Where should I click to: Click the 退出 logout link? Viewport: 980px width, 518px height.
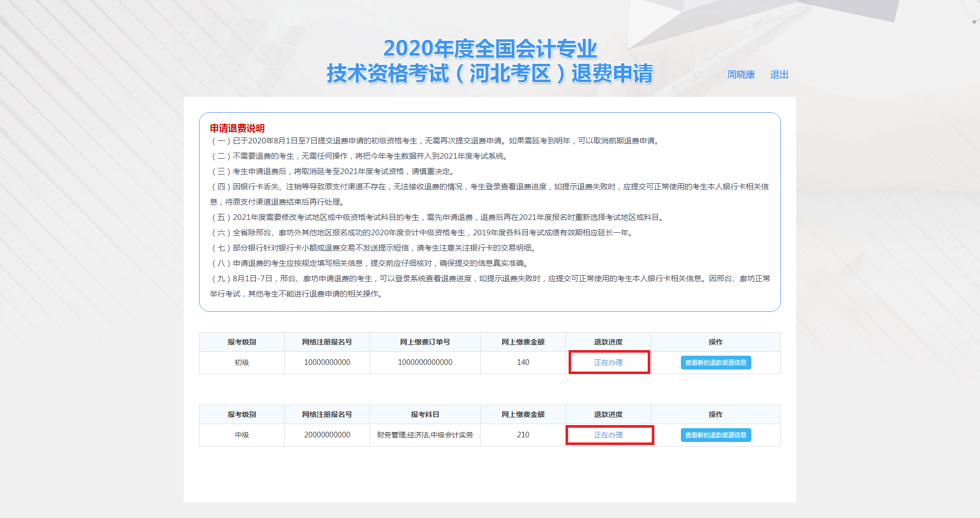tap(778, 75)
